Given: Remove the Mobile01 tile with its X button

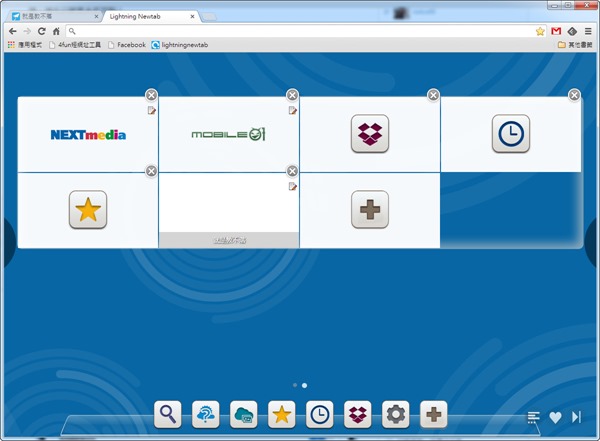Looking at the screenshot, I should [x=292, y=95].
